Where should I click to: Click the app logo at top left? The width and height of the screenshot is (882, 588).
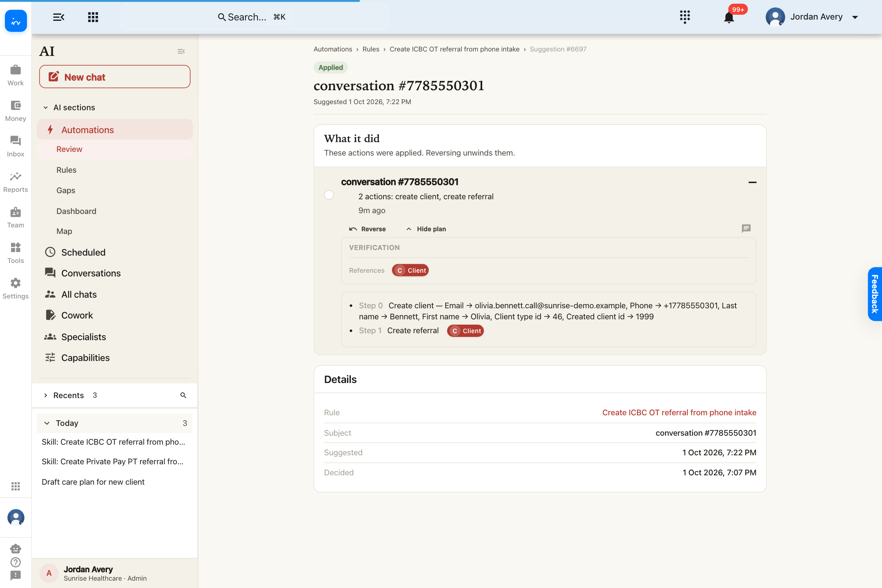[16, 21]
